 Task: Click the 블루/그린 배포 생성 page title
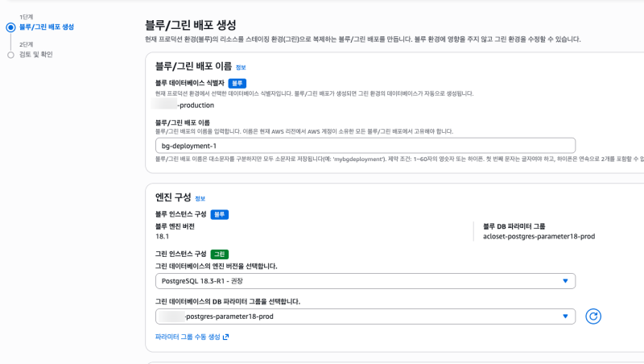[191, 26]
